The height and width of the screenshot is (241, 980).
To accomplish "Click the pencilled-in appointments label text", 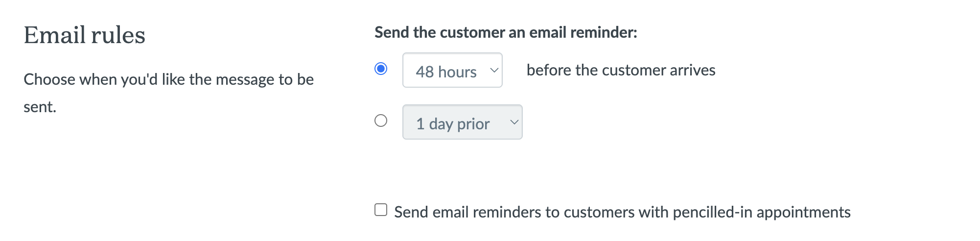I will point(622,212).
